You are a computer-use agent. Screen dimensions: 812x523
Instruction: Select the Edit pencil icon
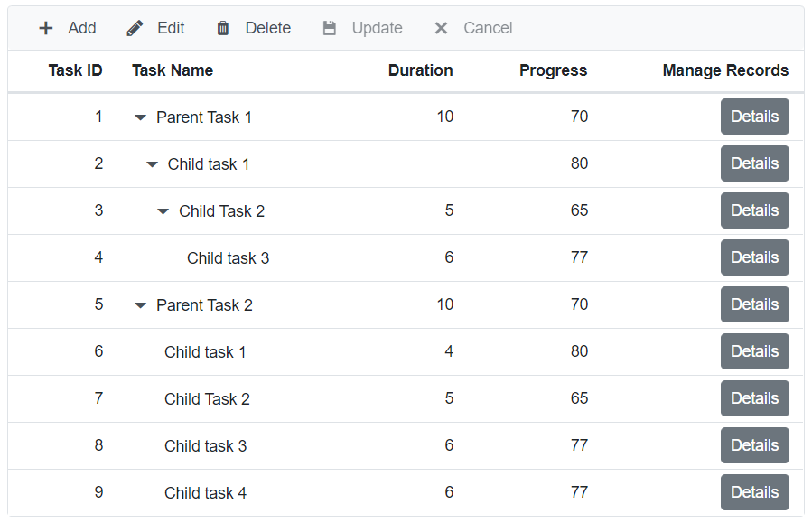point(134,27)
